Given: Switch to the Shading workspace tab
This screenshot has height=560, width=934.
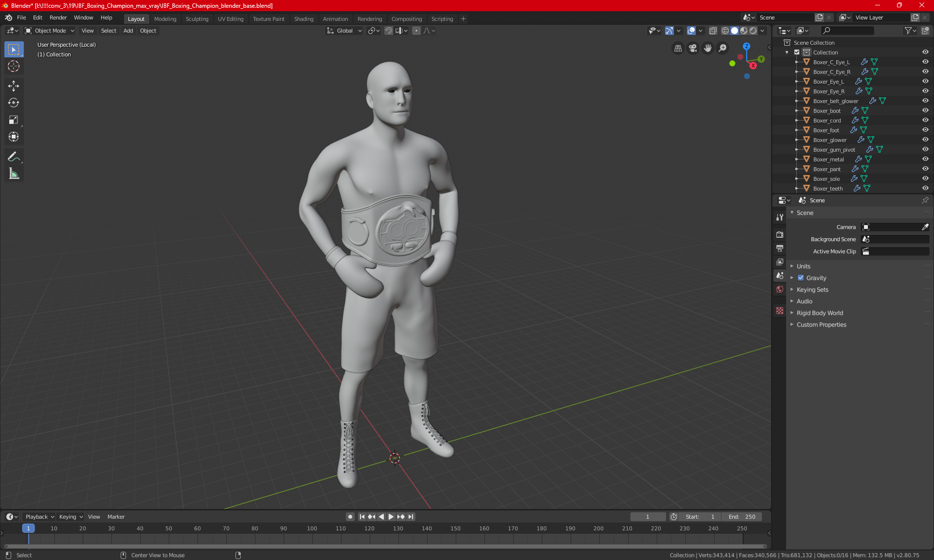Looking at the screenshot, I should coord(304,19).
